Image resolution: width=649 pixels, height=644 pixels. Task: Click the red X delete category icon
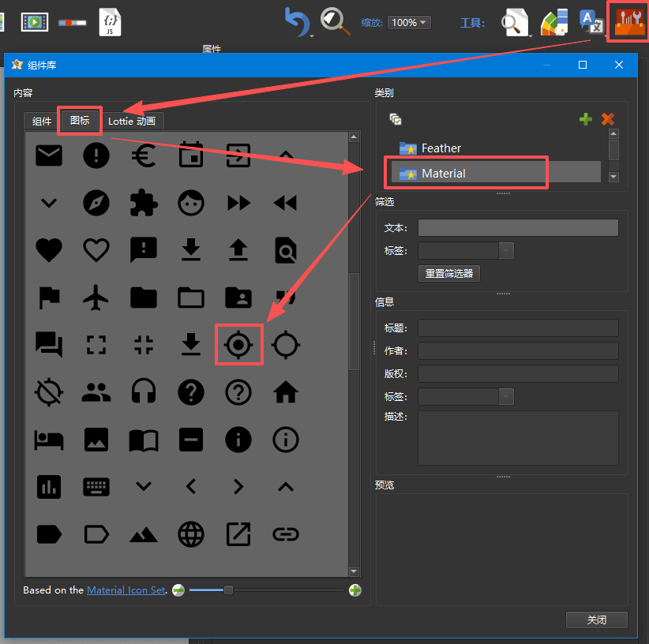coord(607,119)
